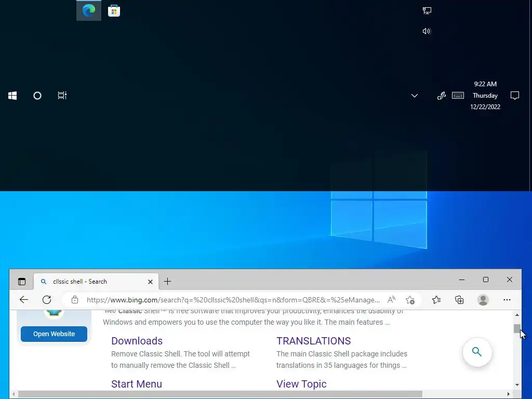This screenshot has width=532, height=399.
Task: Add this page to favorites star icon
Action: tap(410, 300)
